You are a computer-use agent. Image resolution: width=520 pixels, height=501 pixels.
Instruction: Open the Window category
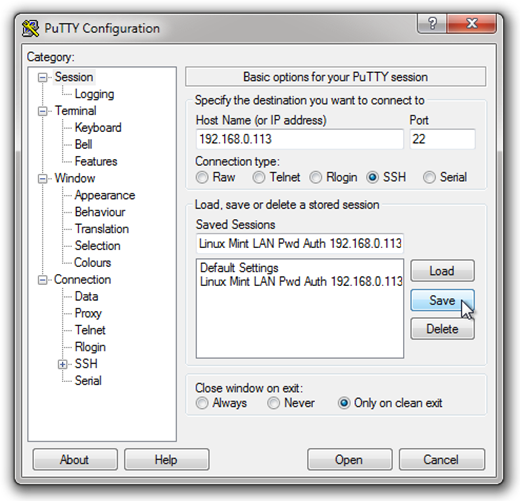75,178
